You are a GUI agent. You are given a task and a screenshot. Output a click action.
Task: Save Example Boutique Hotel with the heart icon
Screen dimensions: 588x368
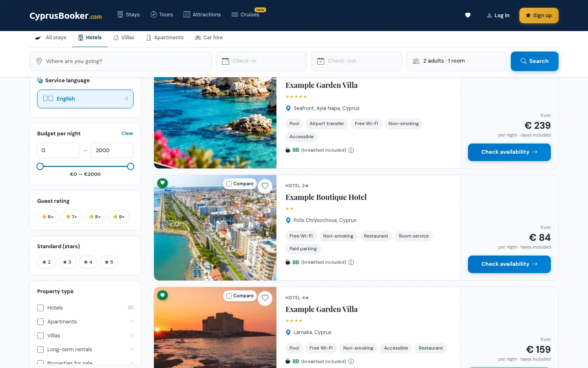(265, 186)
